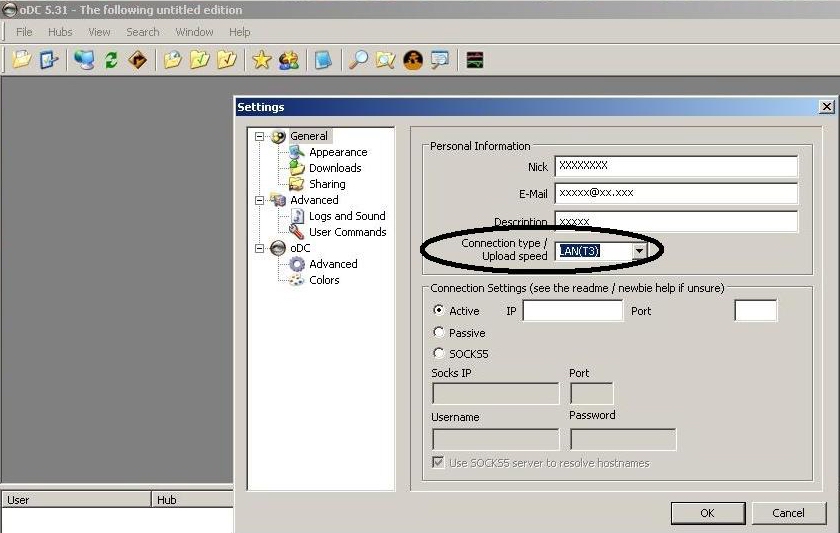Viewport: 840px width, 533px height.
Task: Click the Port field beside Active IP
Action: point(755,311)
